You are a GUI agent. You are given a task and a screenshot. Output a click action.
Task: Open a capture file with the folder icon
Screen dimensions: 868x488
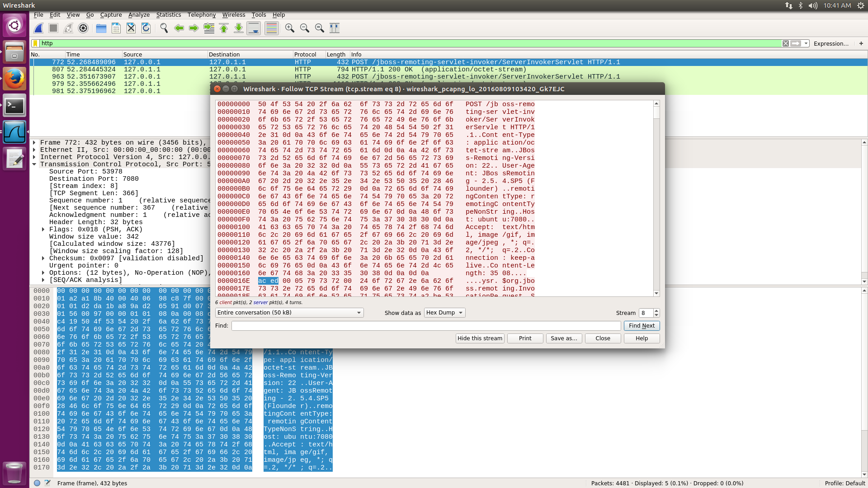(101, 28)
